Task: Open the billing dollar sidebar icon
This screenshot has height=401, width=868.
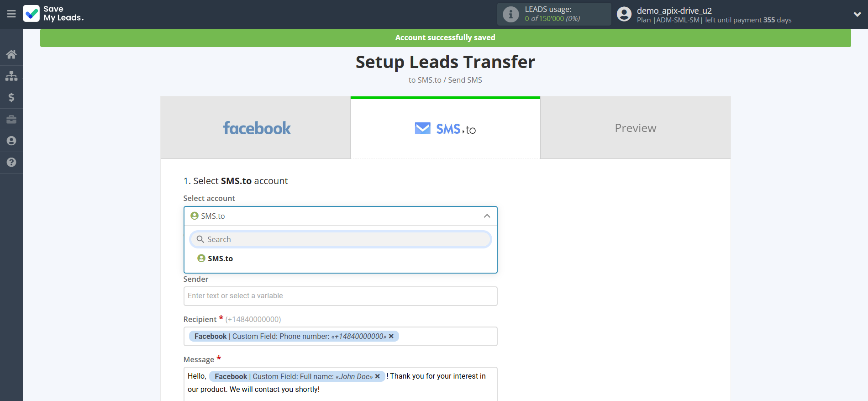Action: (x=11, y=97)
